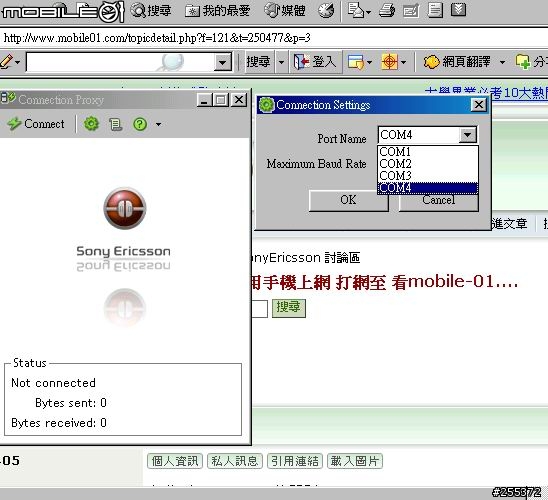Select COM3 from the port list
548x500 pixels.
pyautogui.click(x=427, y=175)
